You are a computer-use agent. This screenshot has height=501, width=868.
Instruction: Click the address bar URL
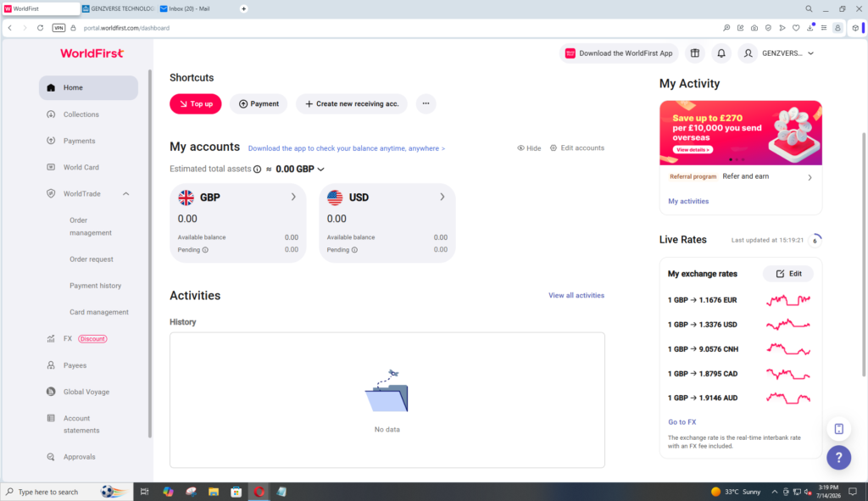click(127, 28)
